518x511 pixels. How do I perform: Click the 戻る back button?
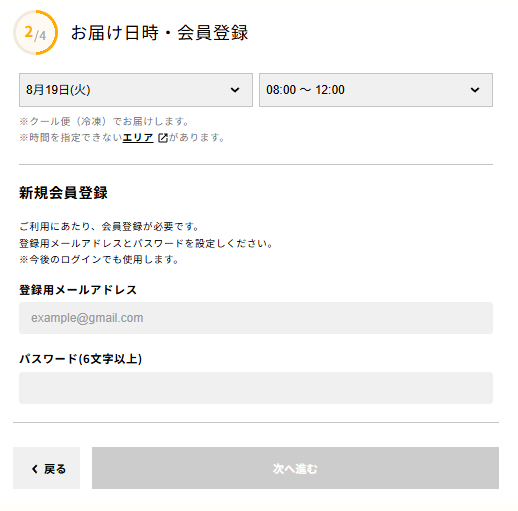[47, 468]
